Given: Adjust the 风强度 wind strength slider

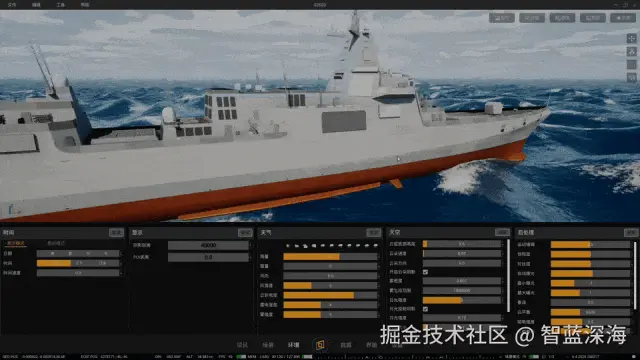Looking at the screenshot, I should pos(330,286).
